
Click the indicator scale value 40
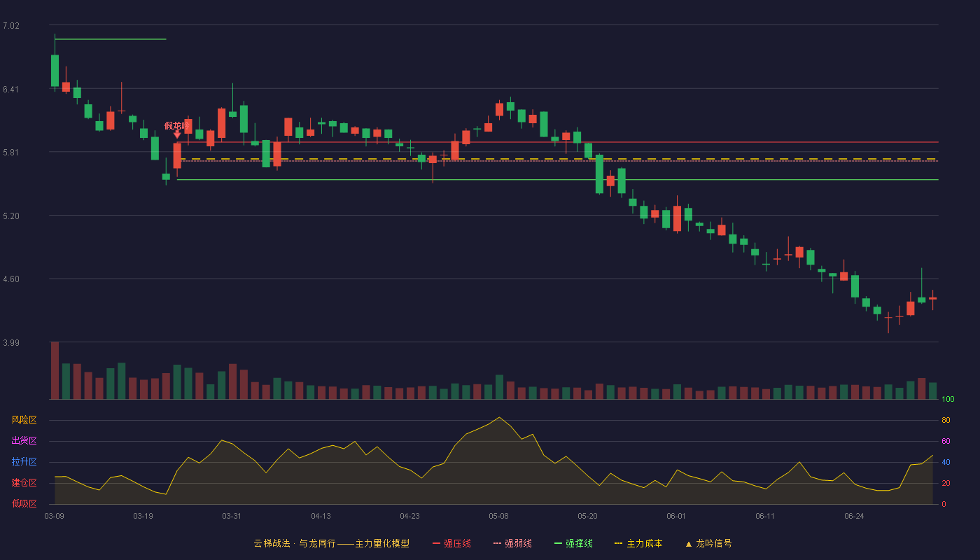pyautogui.click(x=946, y=463)
